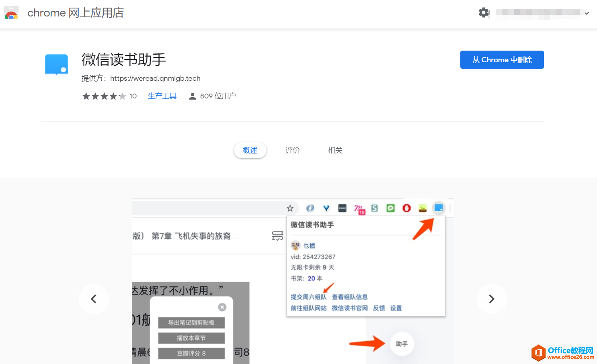Remove extension via 从 Chrome 中删除 button
The width and height of the screenshot is (597, 364).
tap(502, 60)
